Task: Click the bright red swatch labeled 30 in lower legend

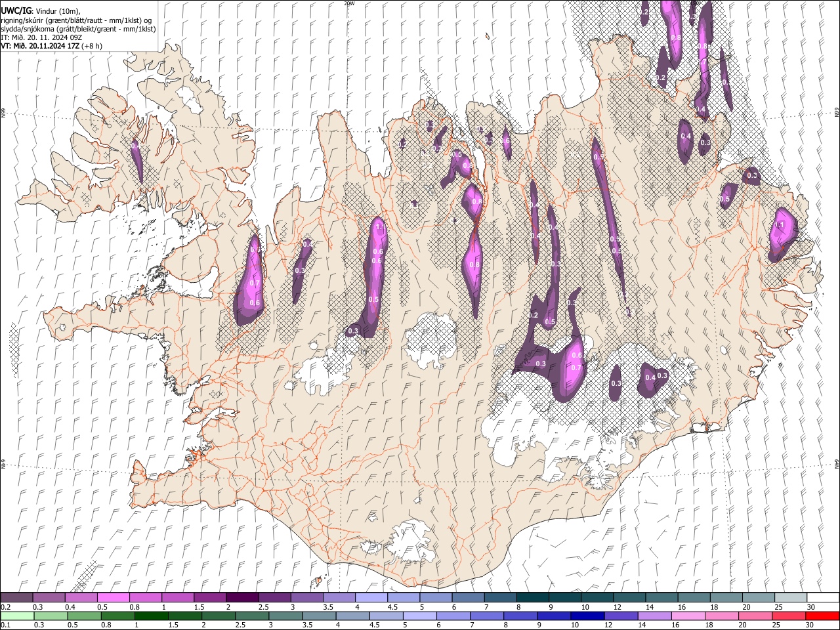Action: tap(822, 616)
